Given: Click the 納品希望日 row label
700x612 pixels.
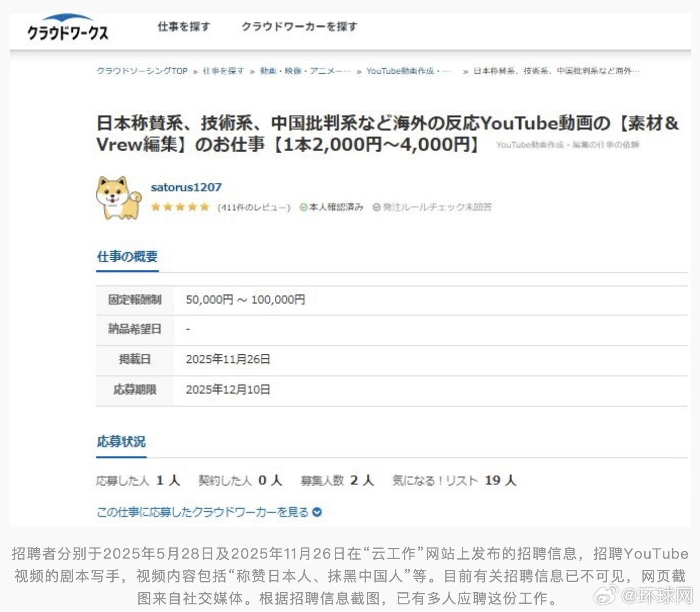Looking at the screenshot, I should (135, 329).
